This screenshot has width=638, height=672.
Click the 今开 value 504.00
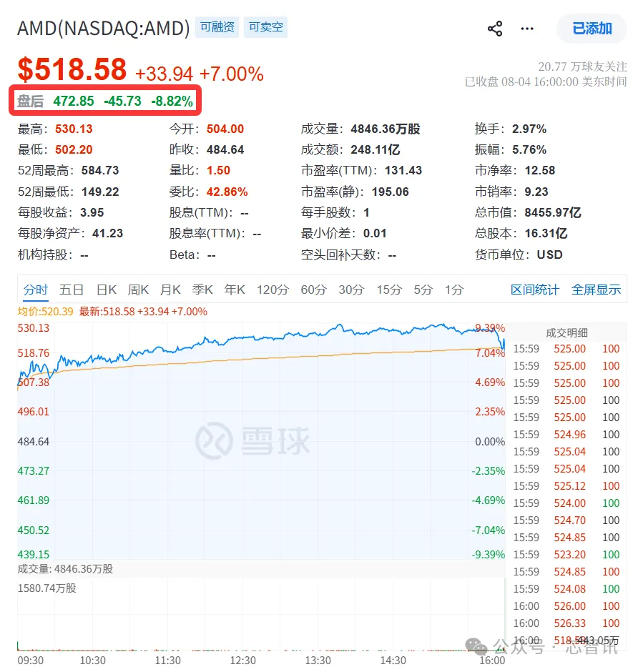click(225, 129)
